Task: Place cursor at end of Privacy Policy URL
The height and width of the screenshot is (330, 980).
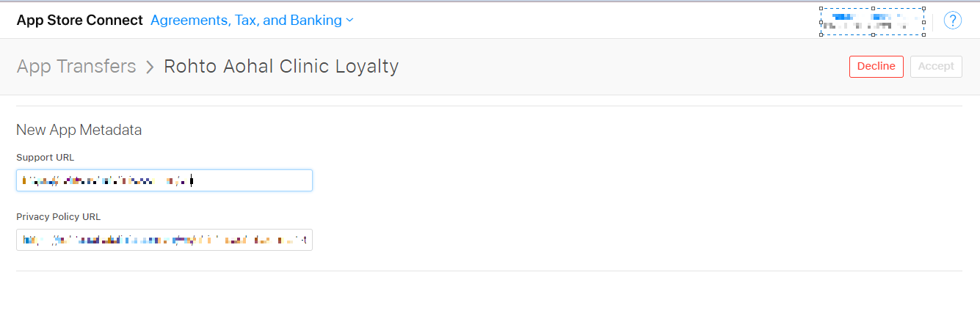Action: pyautogui.click(x=307, y=240)
